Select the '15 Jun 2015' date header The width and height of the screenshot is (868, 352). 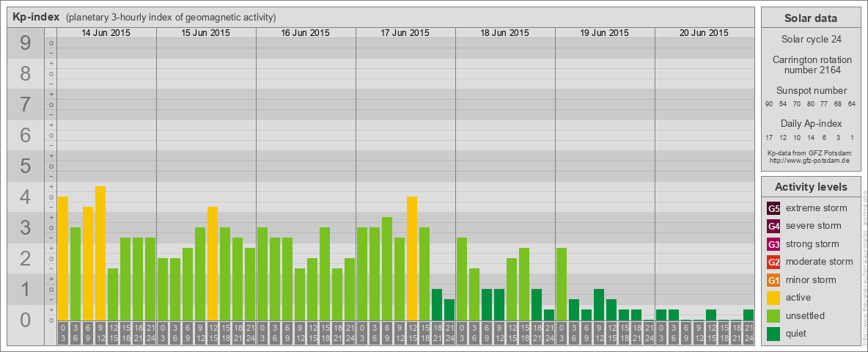[206, 33]
